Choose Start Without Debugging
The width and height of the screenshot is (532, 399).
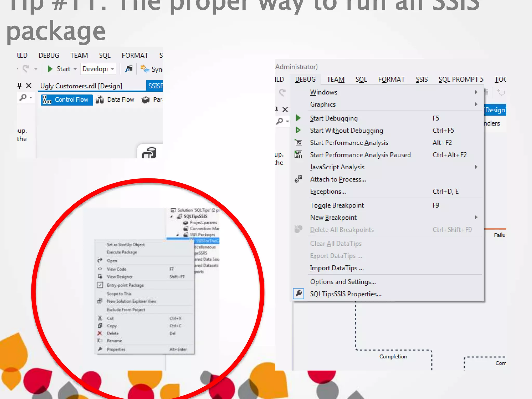point(387,131)
